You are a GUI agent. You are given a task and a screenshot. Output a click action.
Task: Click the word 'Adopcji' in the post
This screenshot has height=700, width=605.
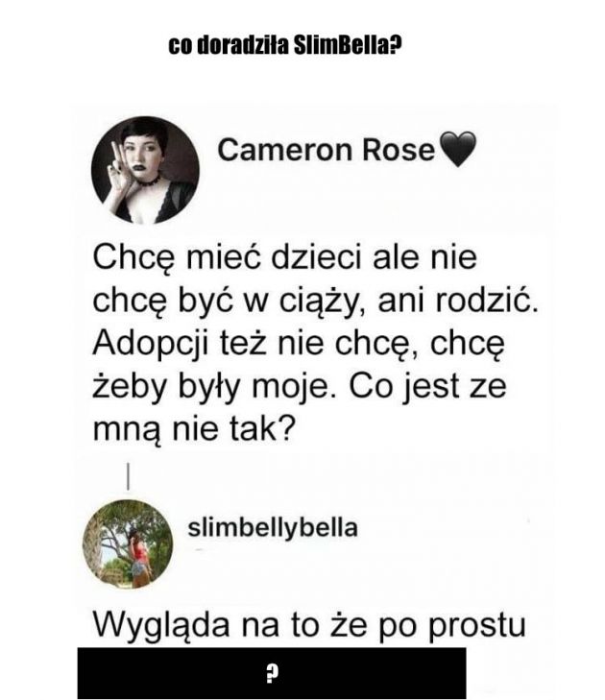click(151, 345)
